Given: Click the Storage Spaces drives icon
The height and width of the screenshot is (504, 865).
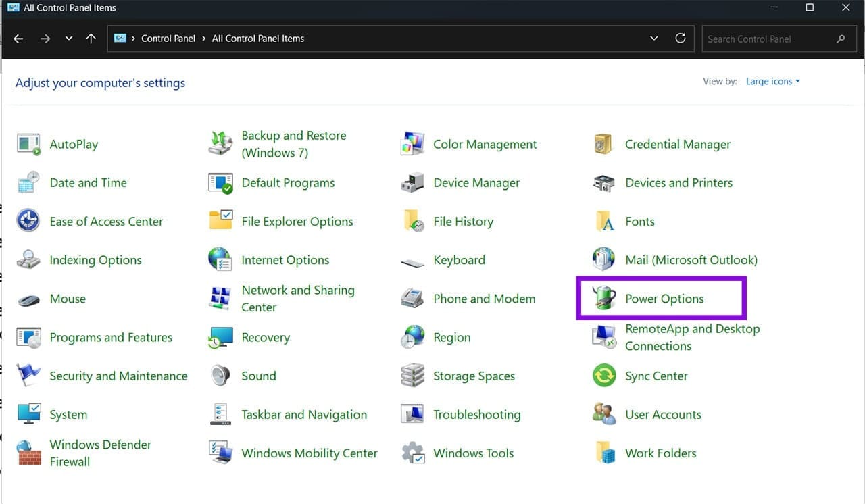Looking at the screenshot, I should point(412,376).
